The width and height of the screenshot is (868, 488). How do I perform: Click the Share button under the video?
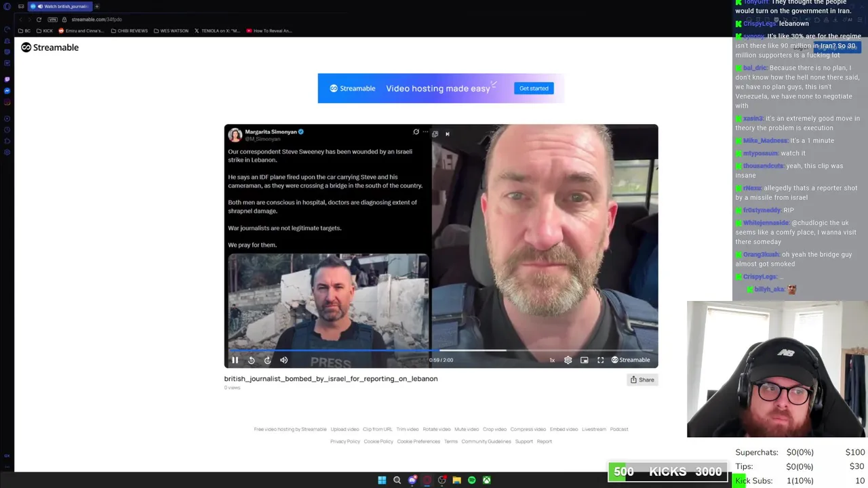pos(642,380)
